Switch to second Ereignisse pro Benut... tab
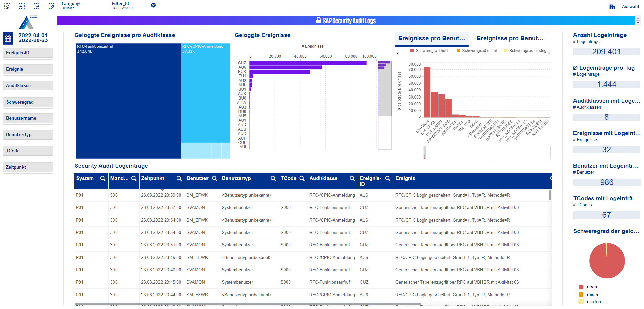The height and width of the screenshot is (309, 644). [x=510, y=38]
